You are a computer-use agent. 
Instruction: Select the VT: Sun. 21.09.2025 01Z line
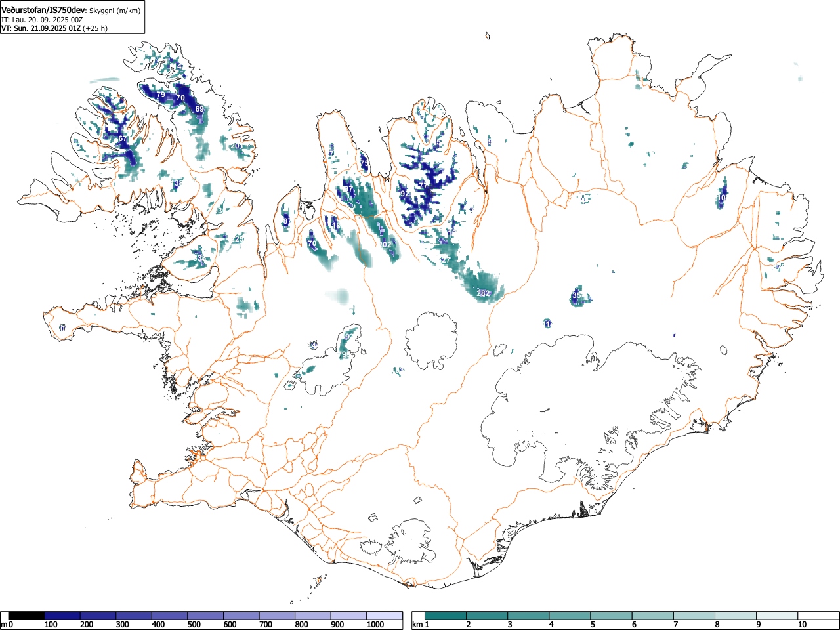tap(41, 28)
